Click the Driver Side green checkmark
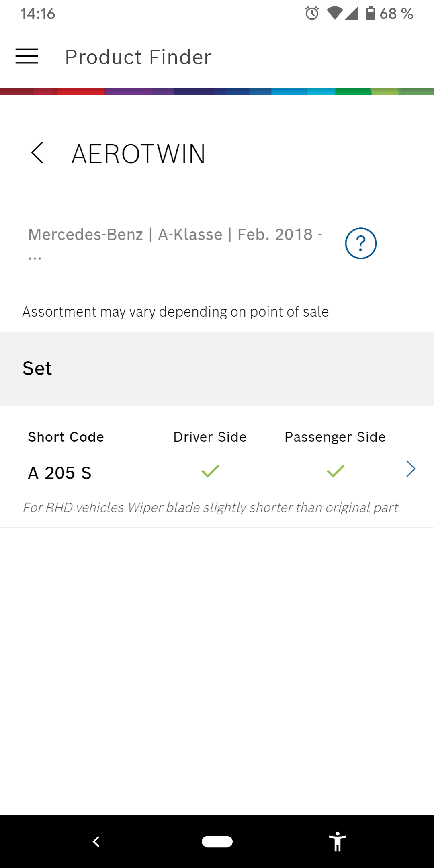This screenshot has width=434, height=868. [x=210, y=471]
